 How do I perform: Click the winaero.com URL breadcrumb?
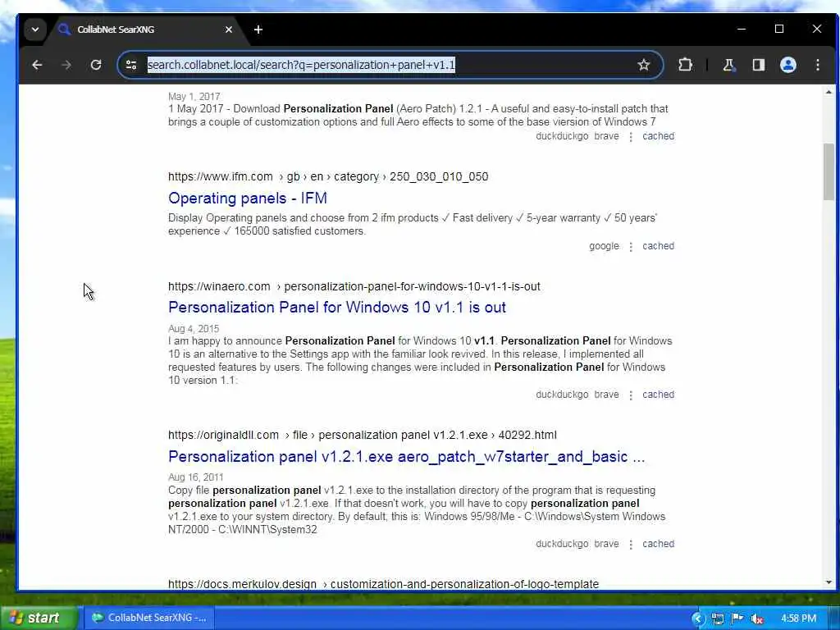[354, 286]
